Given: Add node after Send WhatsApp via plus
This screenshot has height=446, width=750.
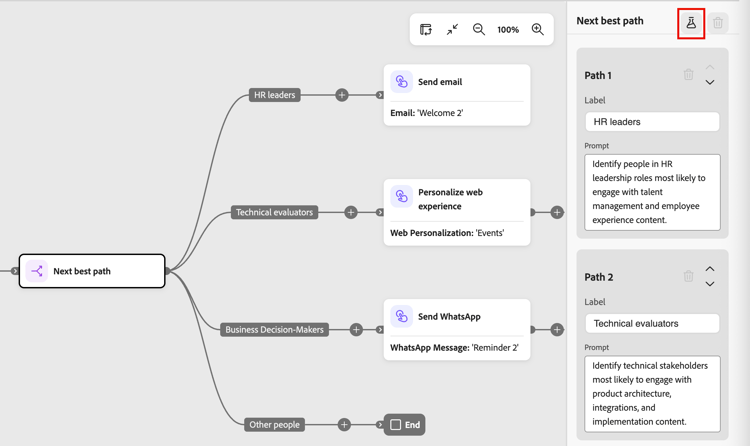Looking at the screenshot, I should pos(557,329).
